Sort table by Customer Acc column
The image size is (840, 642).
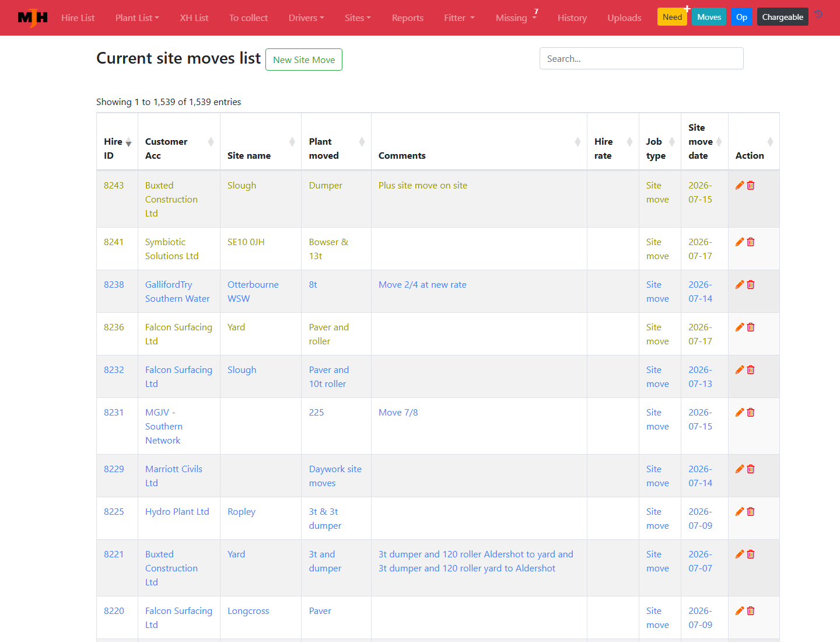179,142
